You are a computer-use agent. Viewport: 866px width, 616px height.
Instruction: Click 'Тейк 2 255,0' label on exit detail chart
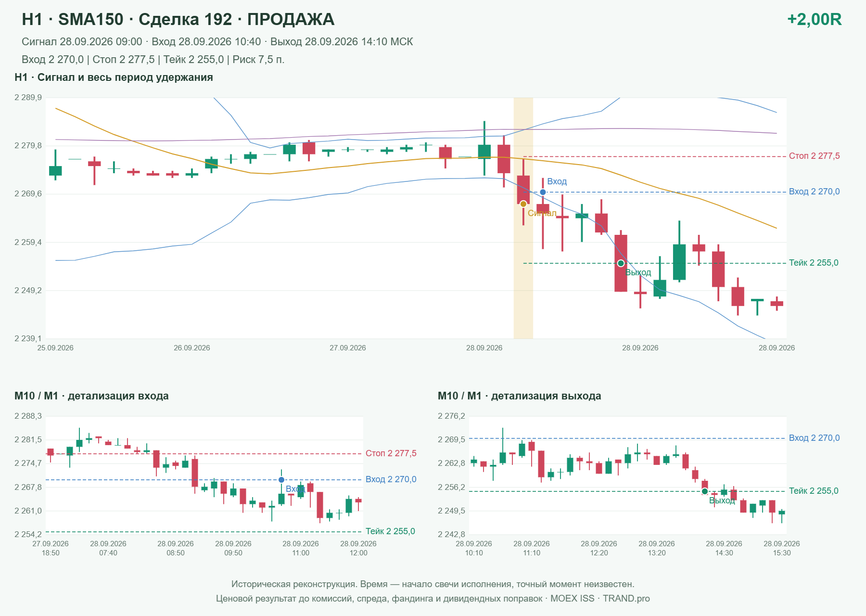pos(814,491)
